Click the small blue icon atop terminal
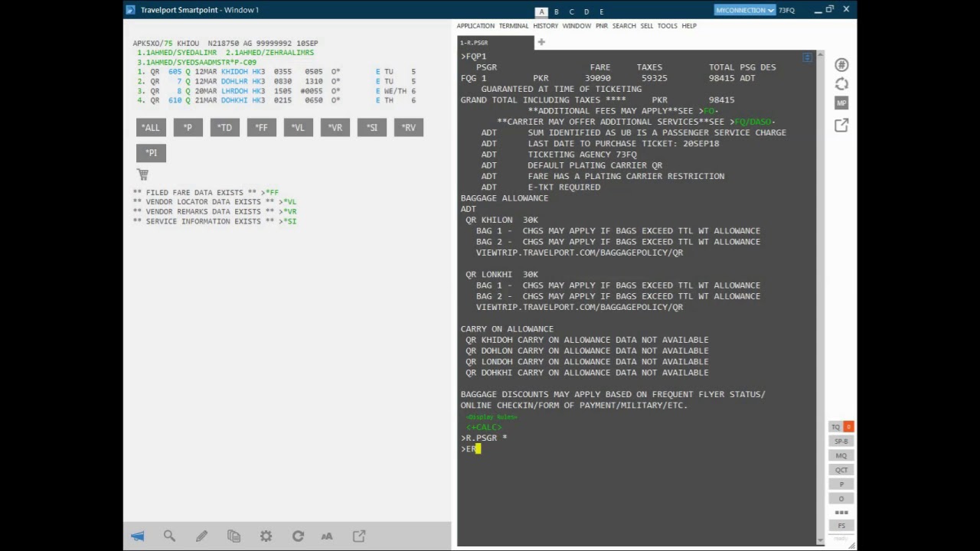The width and height of the screenshot is (980, 551). tap(807, 57)
